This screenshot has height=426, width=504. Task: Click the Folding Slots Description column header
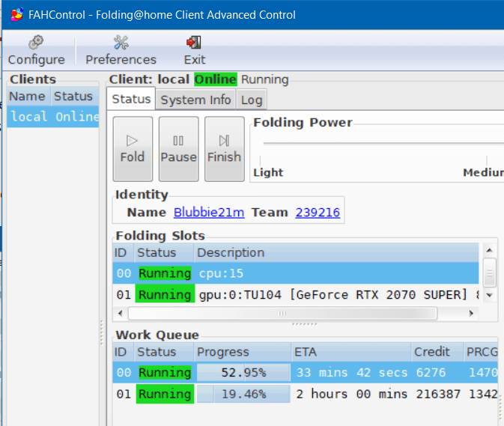pos(336,253)
